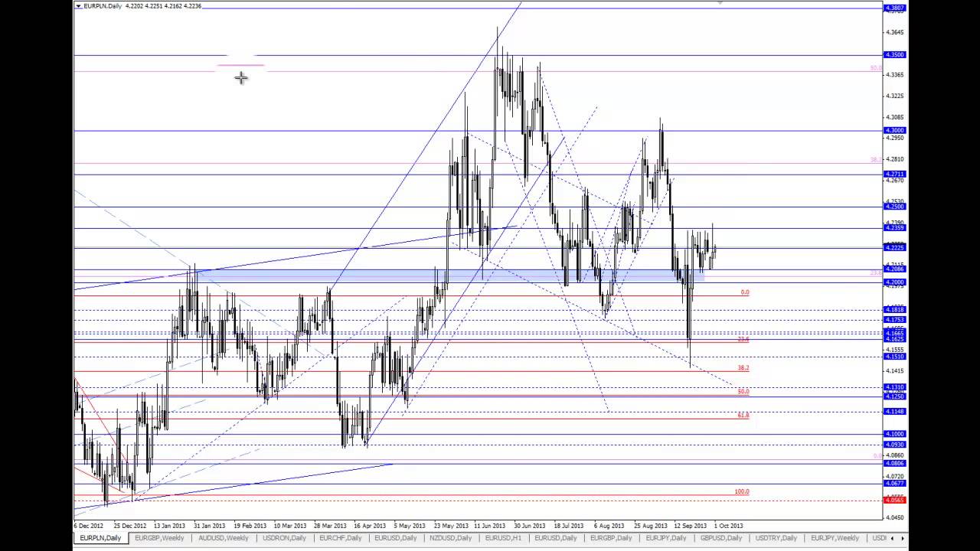The image size is (980, 551).
Task: Open the EURCHF,Daily chart tab
Action: point(341,538)
